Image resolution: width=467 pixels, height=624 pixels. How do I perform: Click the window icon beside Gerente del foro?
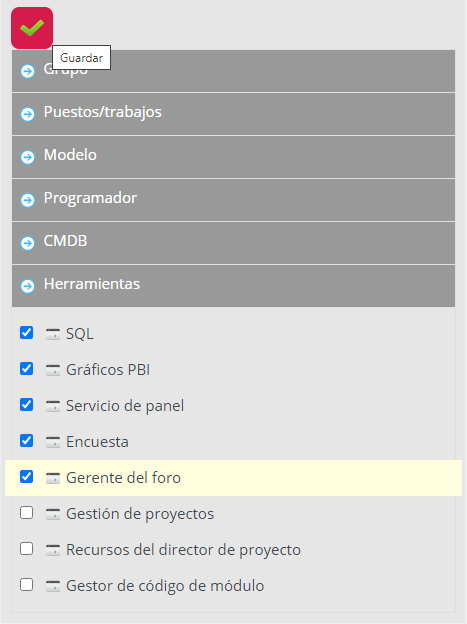coord(53,478)
